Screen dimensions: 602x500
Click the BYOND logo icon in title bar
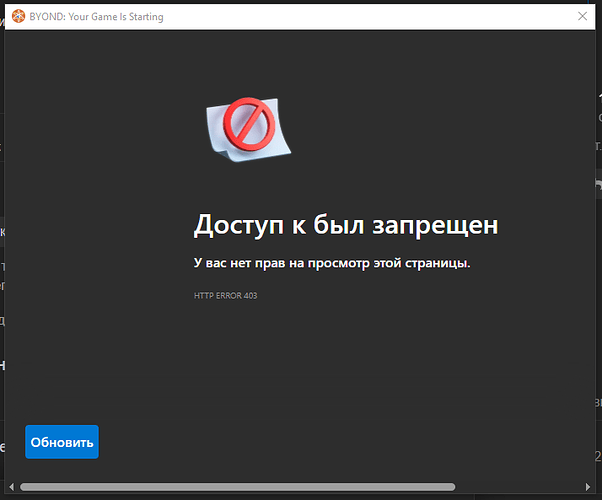pos(18,17)
